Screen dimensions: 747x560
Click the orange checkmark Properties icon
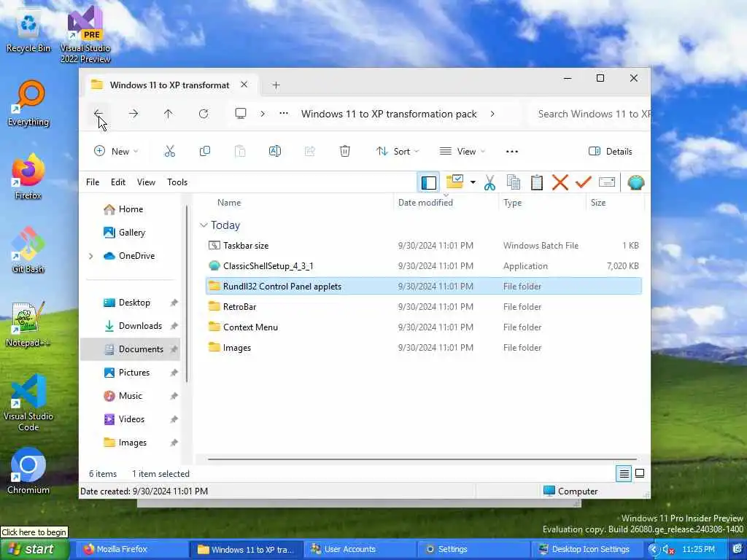point(583,182)
